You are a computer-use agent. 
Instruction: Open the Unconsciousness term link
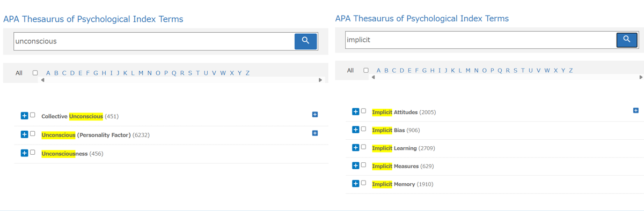point(64,154)
